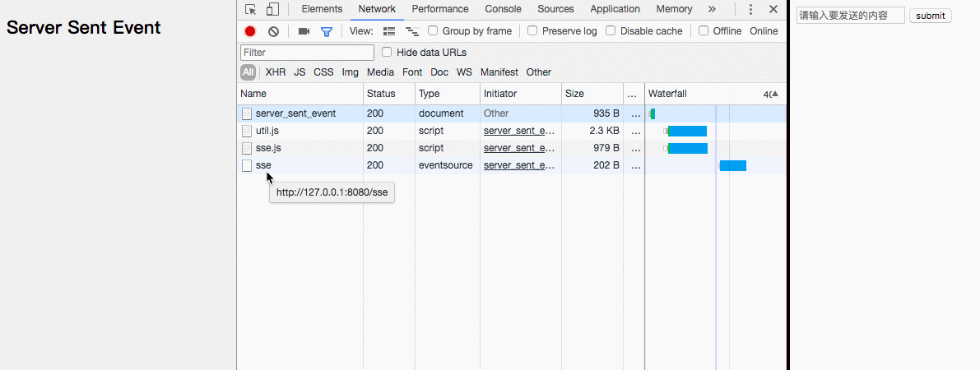Toggle the device toolbar icon
Viewport: 980px width, 370px height.
click(272, 10)
